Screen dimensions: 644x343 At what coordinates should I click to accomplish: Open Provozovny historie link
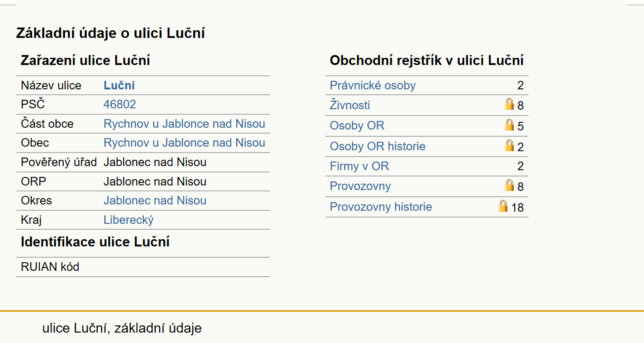[x=381, y=207]
